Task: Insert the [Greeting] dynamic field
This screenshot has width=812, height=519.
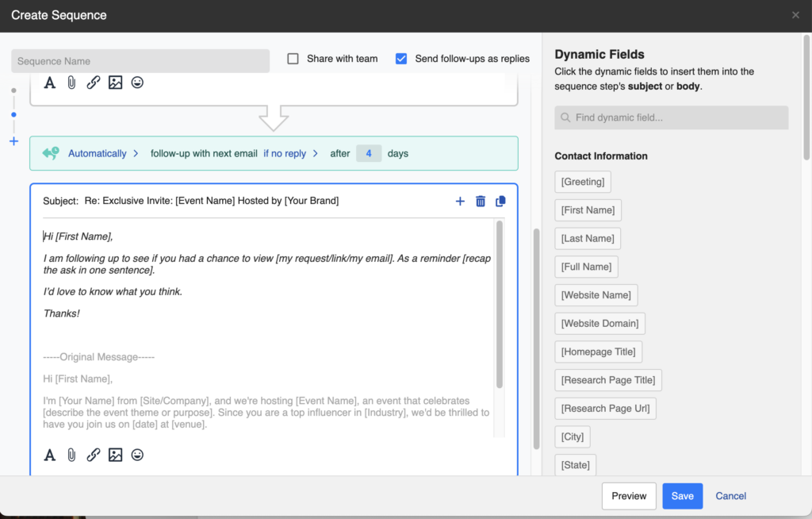Action: [x=583, y=182]
